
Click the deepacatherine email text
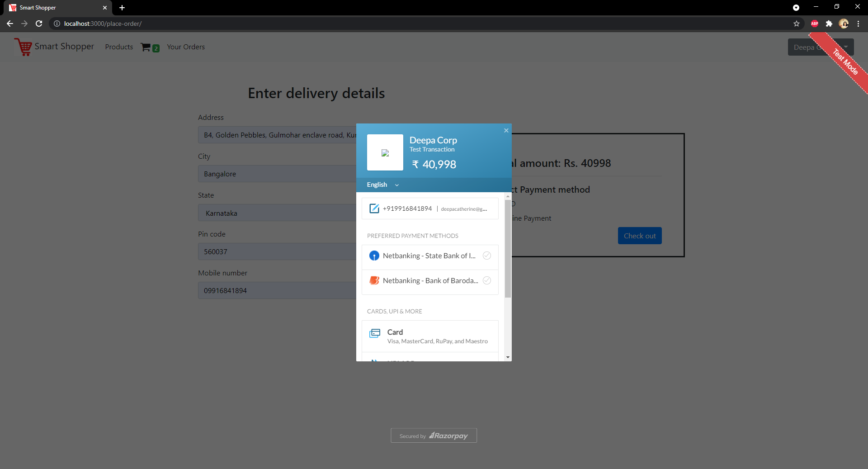click(464, 209)
